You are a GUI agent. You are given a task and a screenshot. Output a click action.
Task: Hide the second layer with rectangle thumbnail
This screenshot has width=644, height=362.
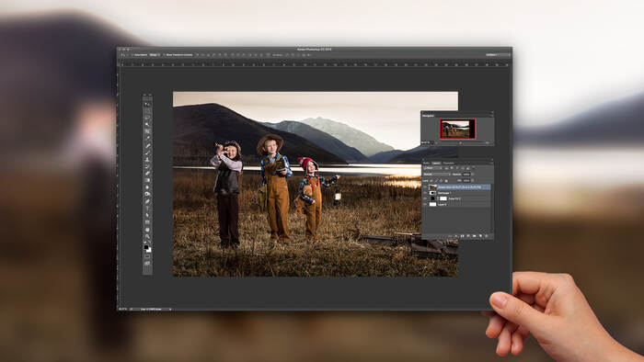425,193
